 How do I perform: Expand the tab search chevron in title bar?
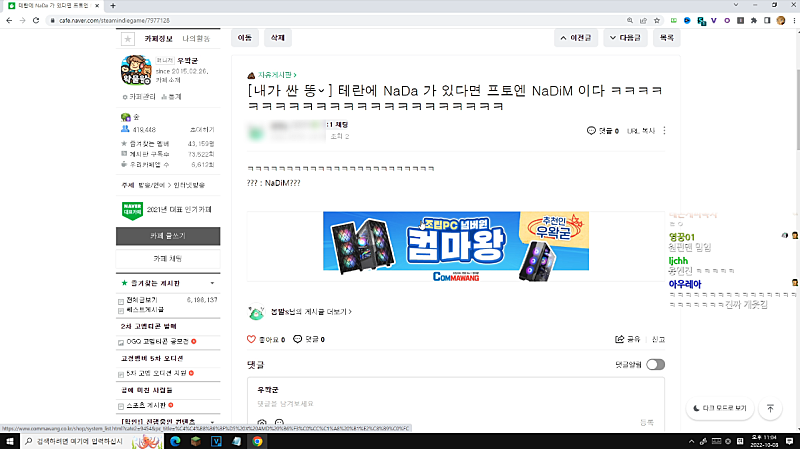click(736, 5)
